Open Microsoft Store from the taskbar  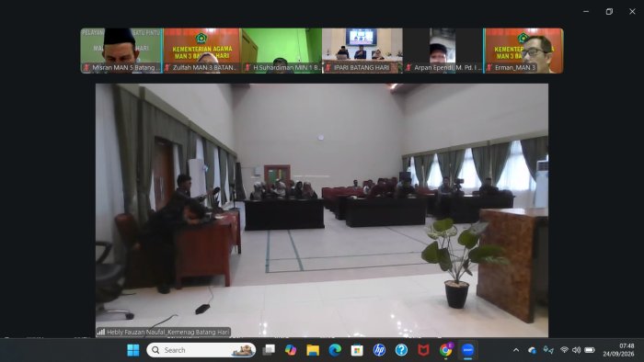(357, 350)
